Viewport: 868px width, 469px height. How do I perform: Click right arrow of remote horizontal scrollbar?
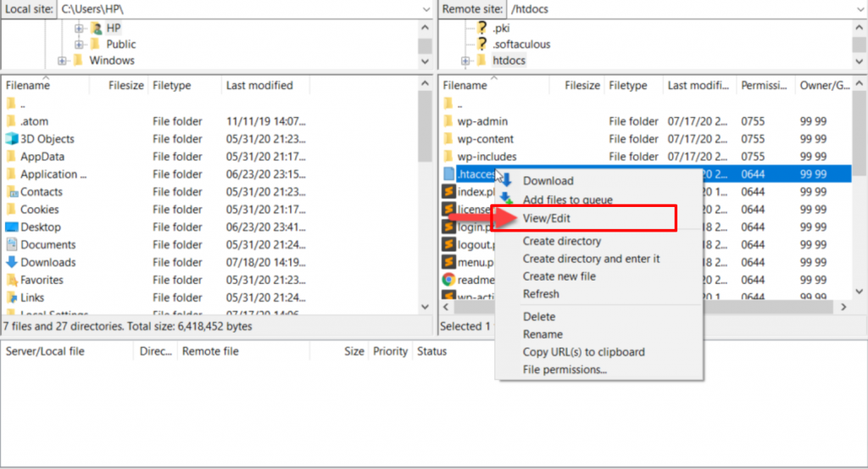click(x=843, y=307)
